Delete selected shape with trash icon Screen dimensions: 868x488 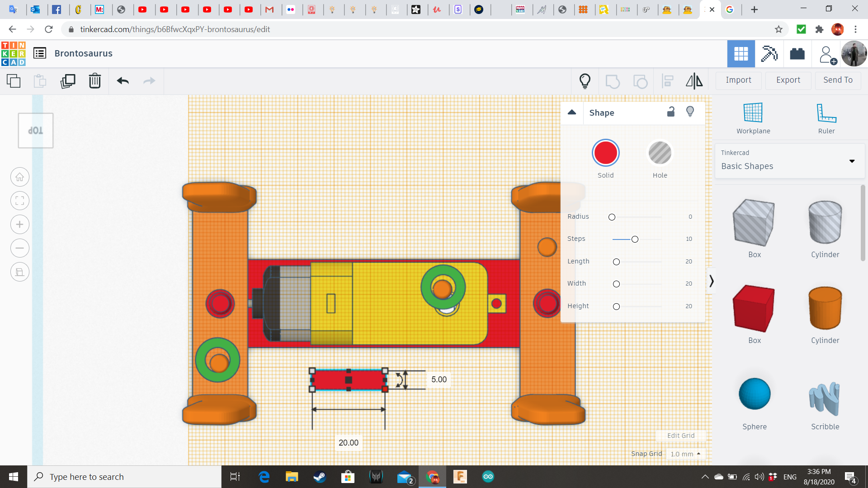coord(94,81)
